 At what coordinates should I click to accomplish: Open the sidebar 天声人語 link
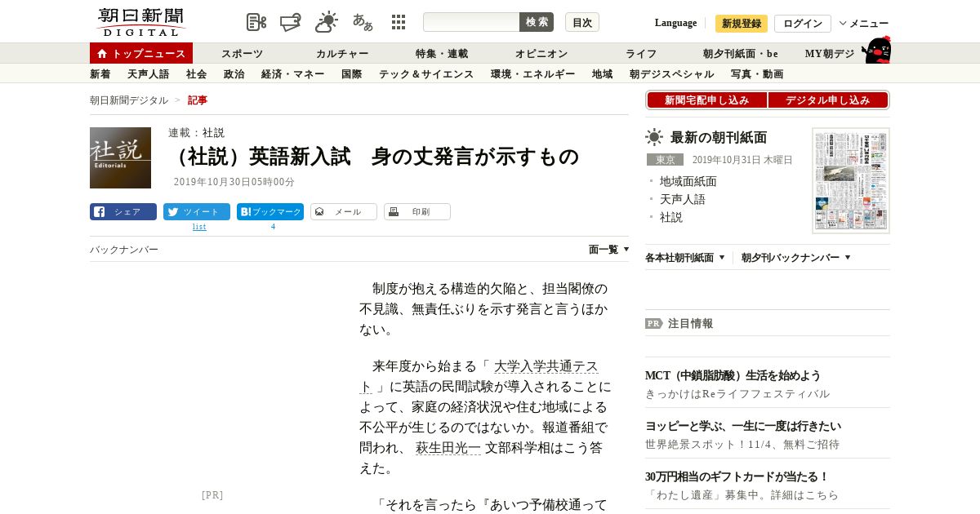tap(683, 199)
